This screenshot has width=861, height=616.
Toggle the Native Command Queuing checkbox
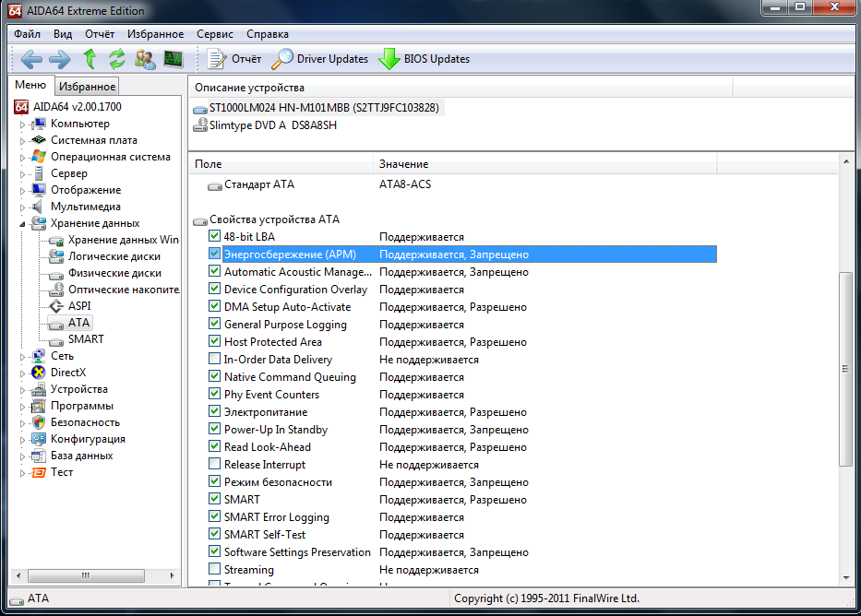click(214, 376)
